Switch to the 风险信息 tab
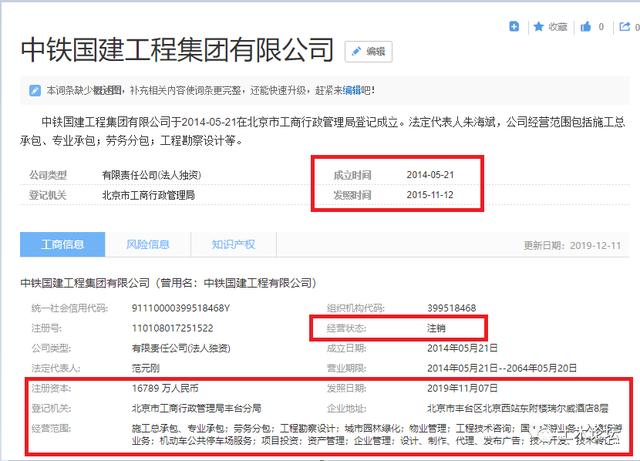 (148, 244)
